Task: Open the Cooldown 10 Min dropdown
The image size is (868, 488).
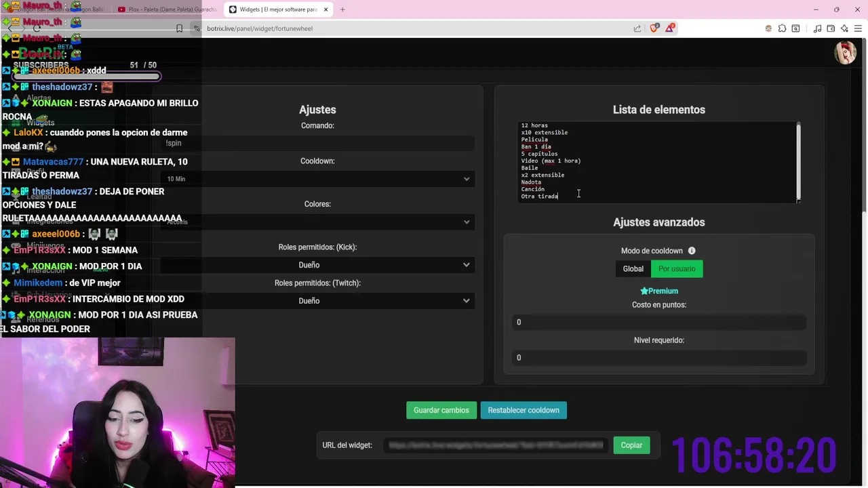Action: [x=317, y=179]
